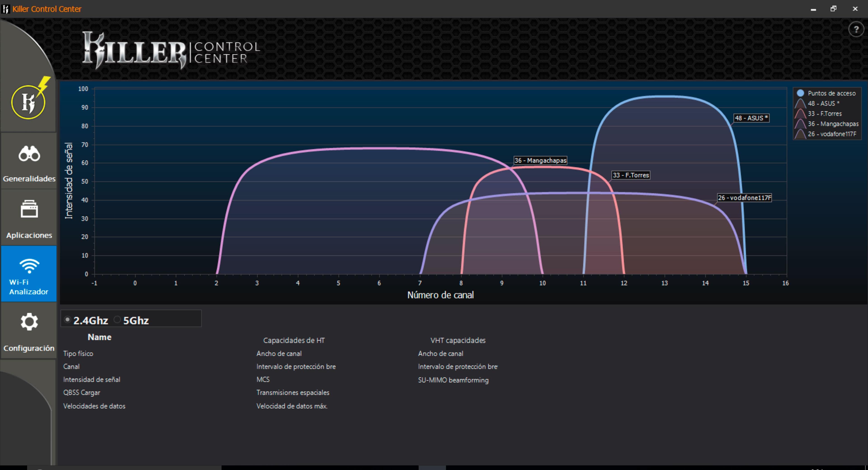Click the Killer Control Center title icon

(x=5, y=9)
